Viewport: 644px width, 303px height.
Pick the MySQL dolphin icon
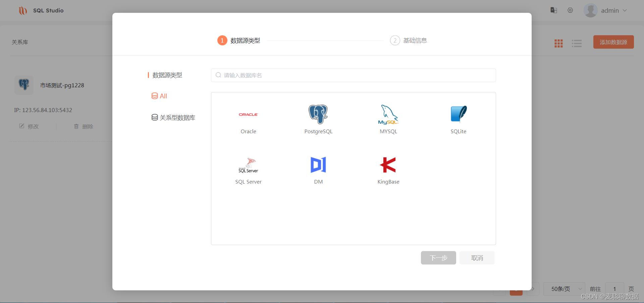click(388, 114)
